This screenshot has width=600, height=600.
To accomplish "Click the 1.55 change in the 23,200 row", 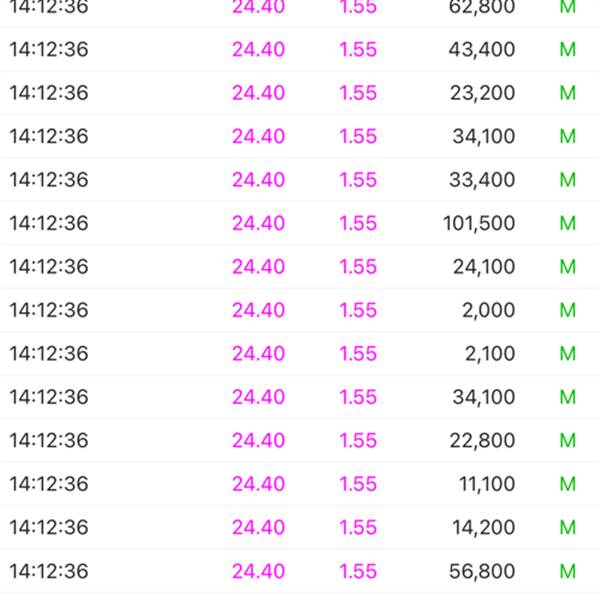I will 358,93.
